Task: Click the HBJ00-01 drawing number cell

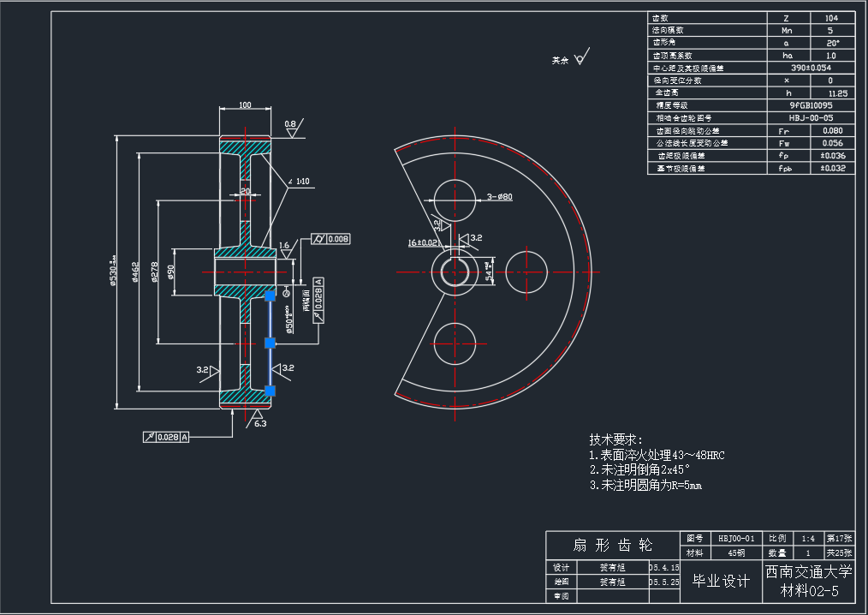Action: (x=736, y=539)
